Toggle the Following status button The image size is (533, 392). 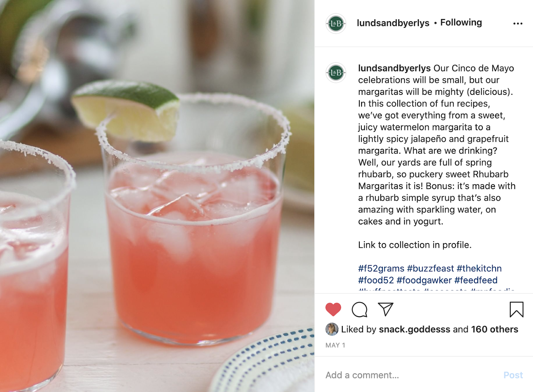[x=461, y=22]
